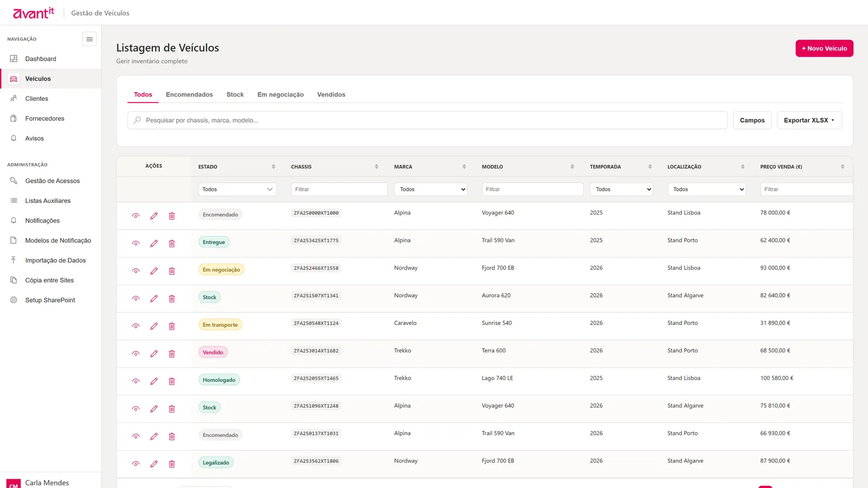View vehicle ZFA253562XT1806 details

click(136, 464)
